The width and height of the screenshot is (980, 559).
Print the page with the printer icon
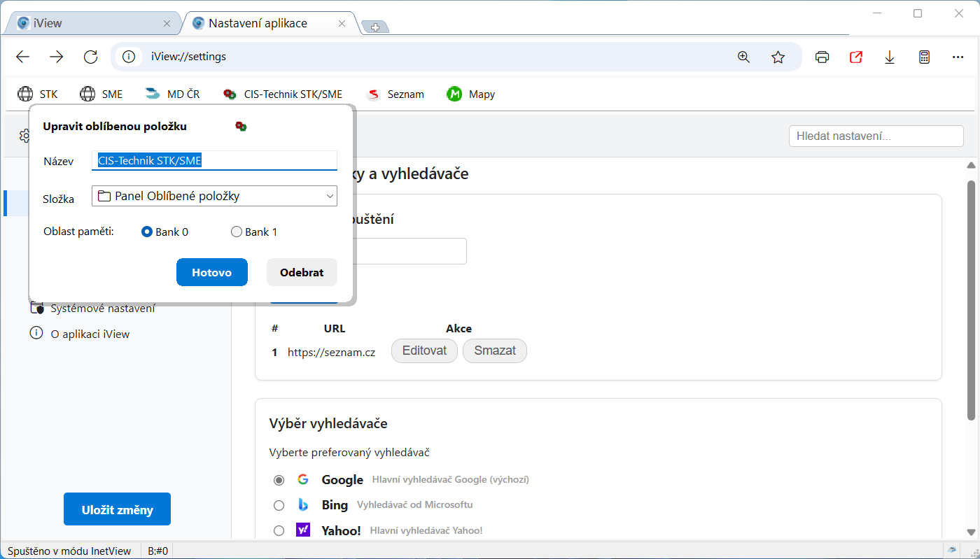[822, 57]
